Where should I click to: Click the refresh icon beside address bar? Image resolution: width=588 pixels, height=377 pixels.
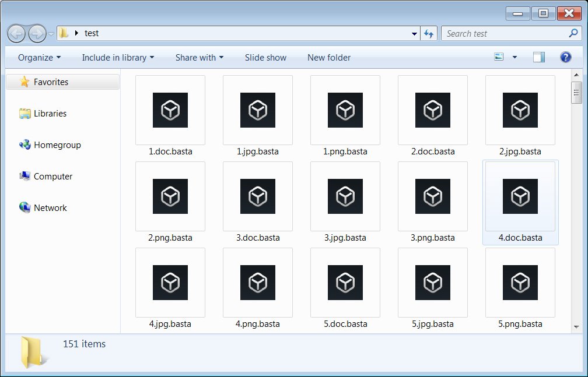(x=429, y=34)
